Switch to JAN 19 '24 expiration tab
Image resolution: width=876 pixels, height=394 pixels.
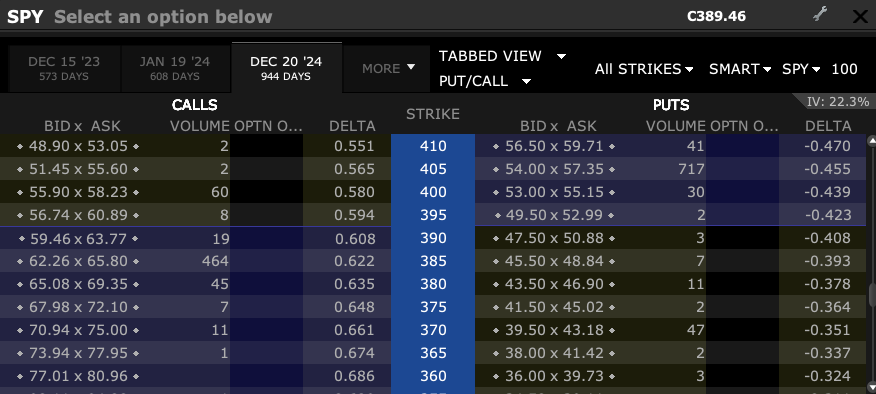175,68
